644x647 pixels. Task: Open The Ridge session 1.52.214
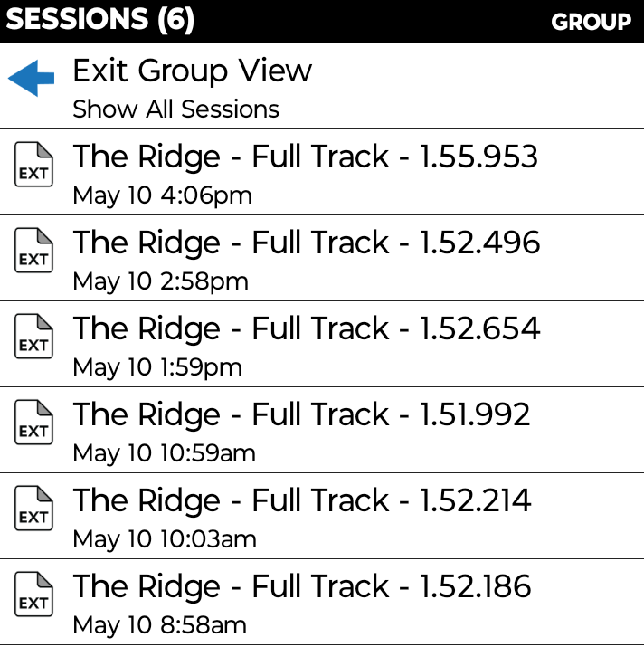point(322,516)
